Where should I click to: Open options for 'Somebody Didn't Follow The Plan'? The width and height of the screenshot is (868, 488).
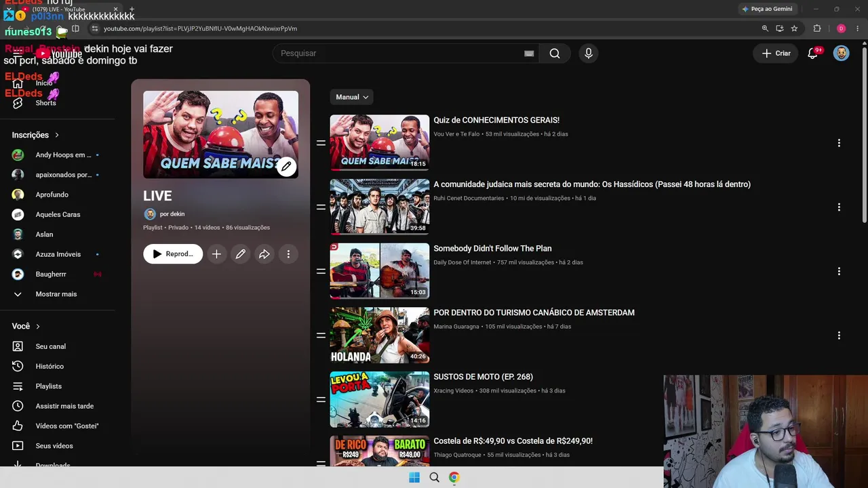click(839, 271)
